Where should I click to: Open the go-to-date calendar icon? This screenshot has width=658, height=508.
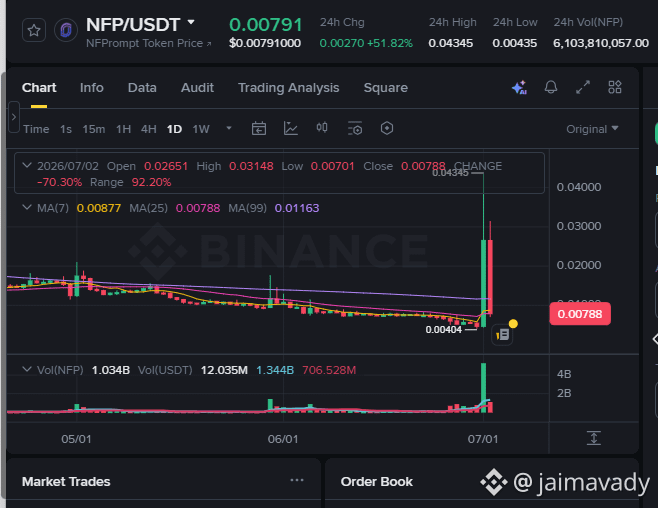point(259,128)
